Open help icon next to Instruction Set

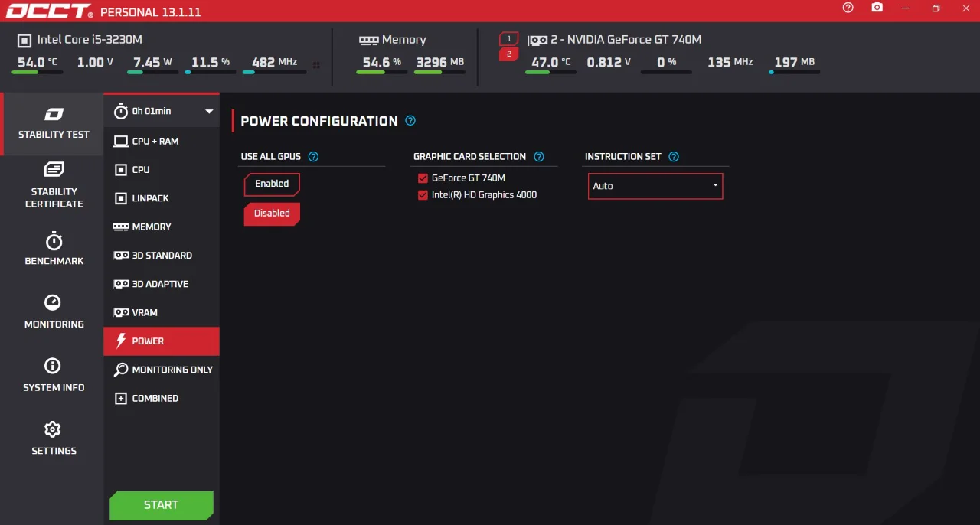(x=674, y=157)
